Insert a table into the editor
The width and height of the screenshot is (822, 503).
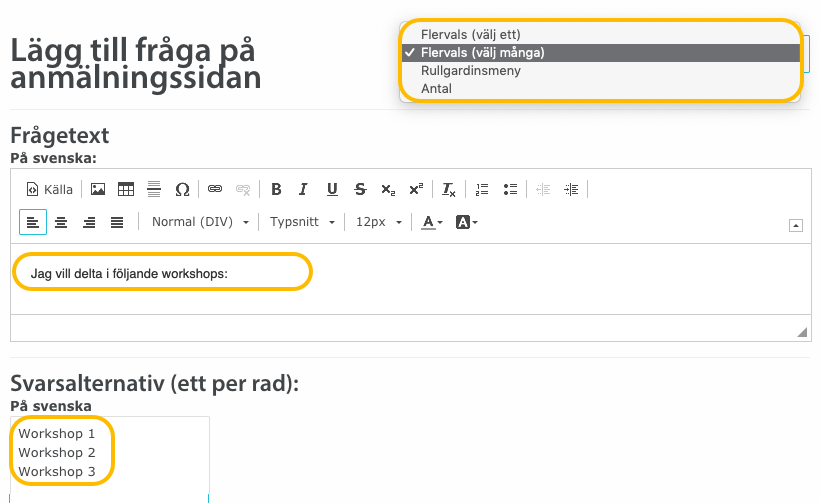point(126,189)
